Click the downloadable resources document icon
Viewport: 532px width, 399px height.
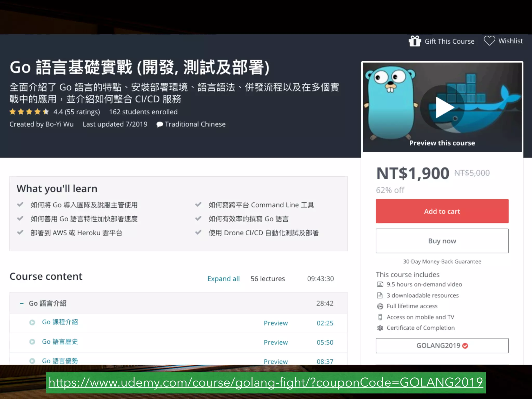click(380, 295)
